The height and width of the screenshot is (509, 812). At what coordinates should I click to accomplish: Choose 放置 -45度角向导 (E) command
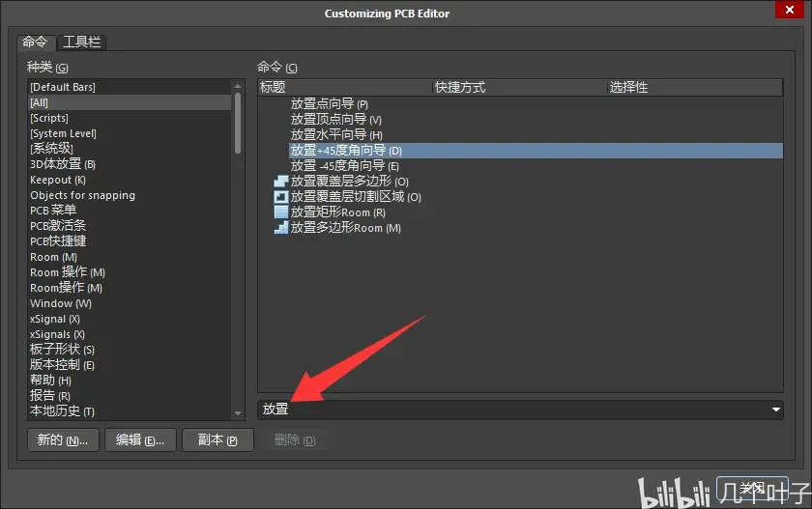tap(345, 166)
